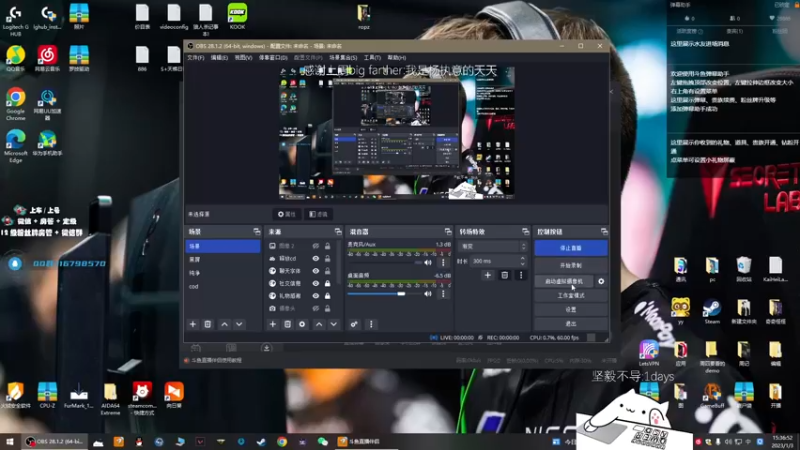Add a new source with the plus icon

pos(272,324)
